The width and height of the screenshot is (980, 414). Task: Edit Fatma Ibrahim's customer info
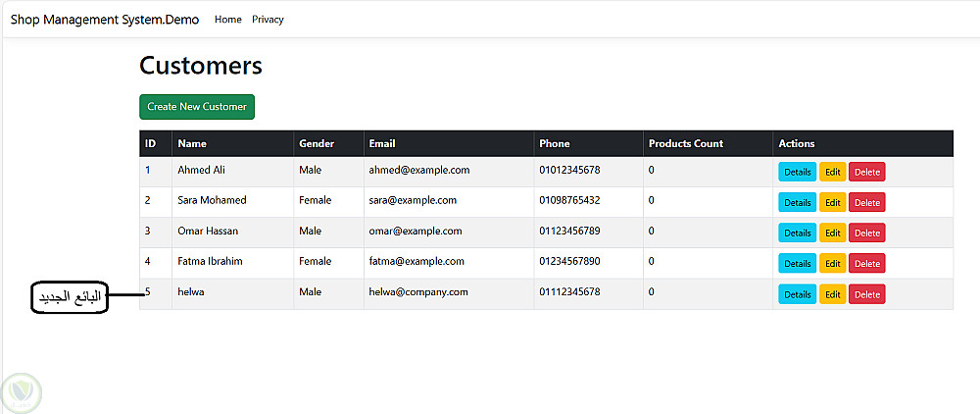(x=832, y=263)
